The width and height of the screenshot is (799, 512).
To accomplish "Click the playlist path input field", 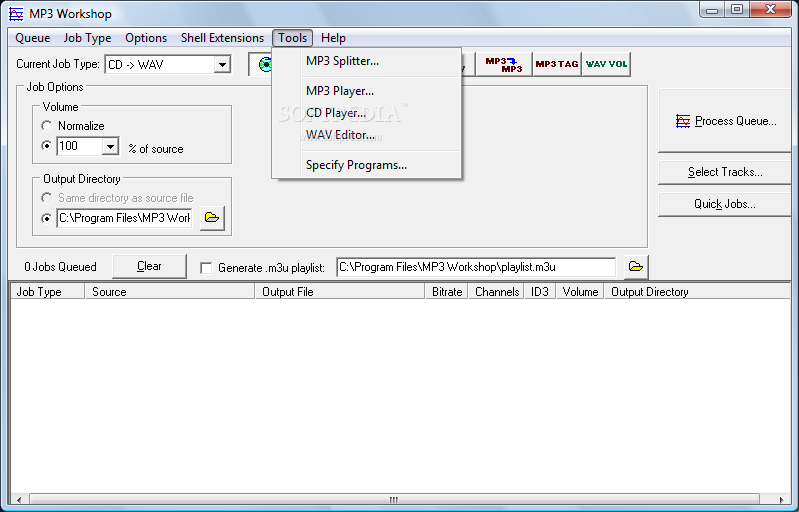I will 476,267.
